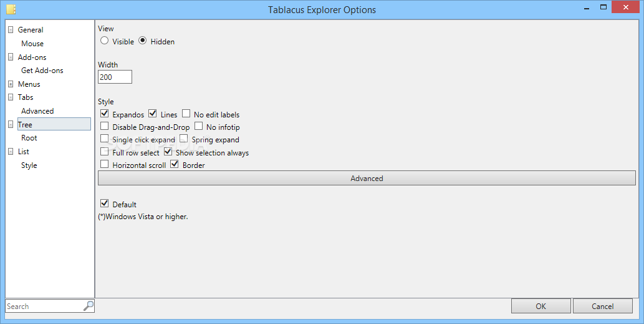Click the Cancel button
Image resolution: width=644 pixels, height=324 pixels.
(602, 306)
